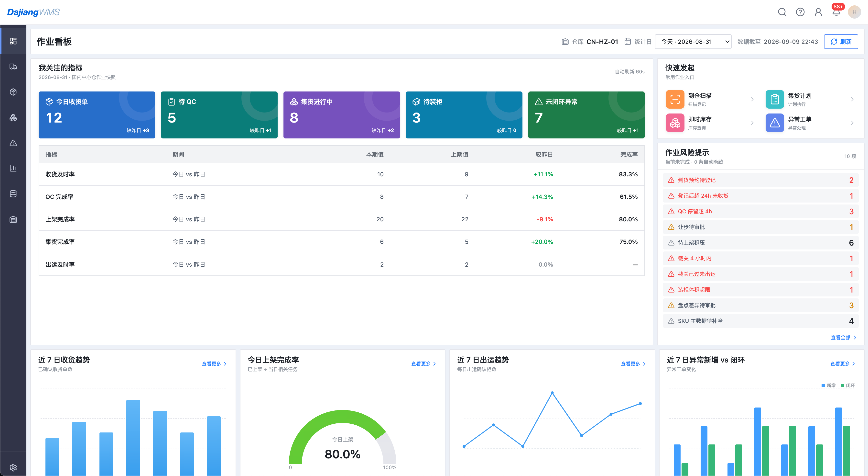Open the help question-mark icon
Viewport: 868px width, 476px height.
click(x=800, y=12)
